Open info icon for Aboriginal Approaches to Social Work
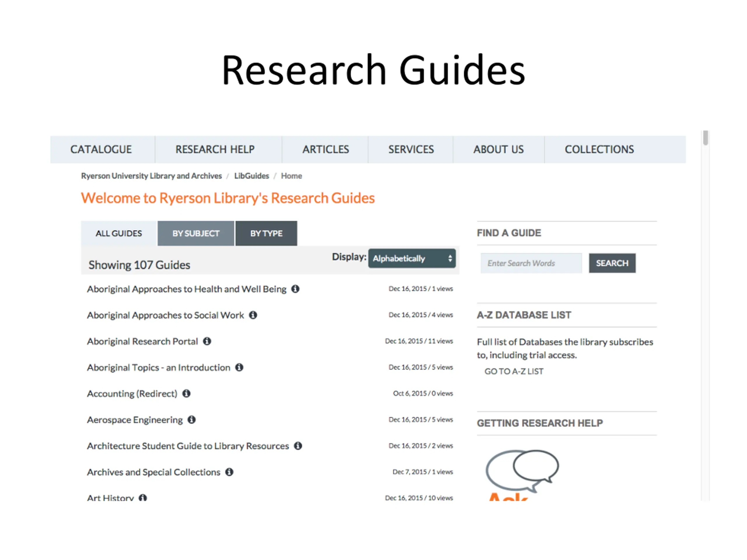The height and width of the screenshot is (560, 747). [253, 315]
